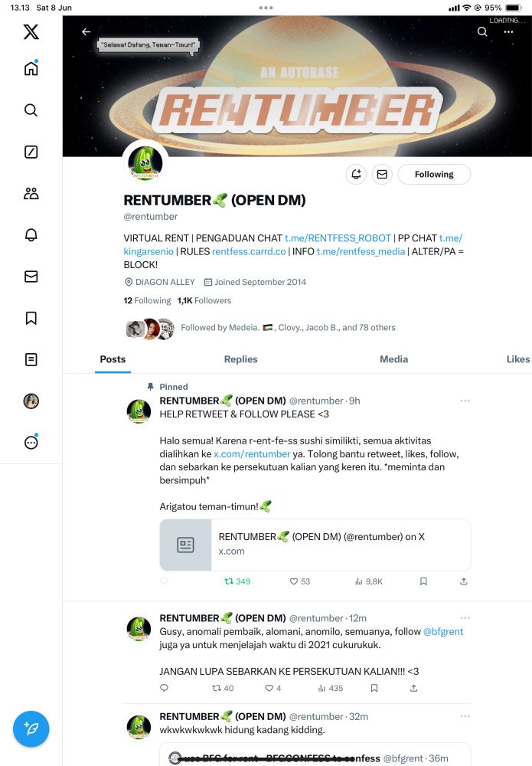
Task: Open the x.com link preview card
Action: [315, 545]
